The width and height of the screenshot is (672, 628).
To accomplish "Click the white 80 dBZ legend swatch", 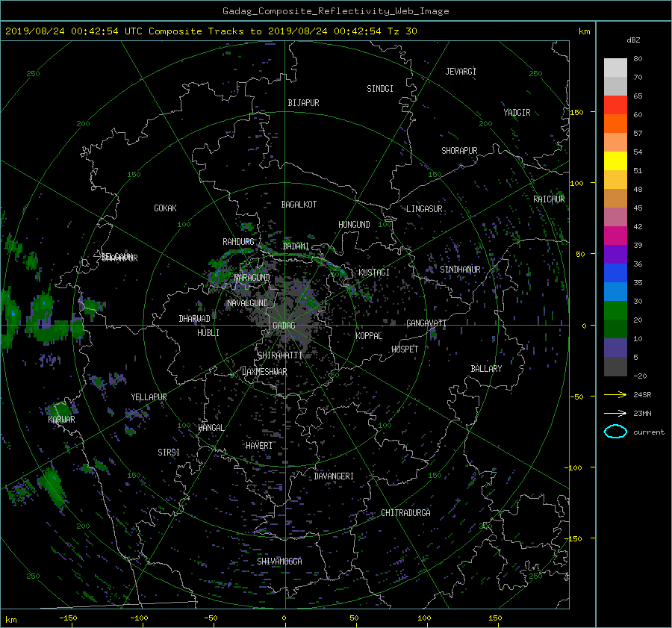I will [615, 68].
